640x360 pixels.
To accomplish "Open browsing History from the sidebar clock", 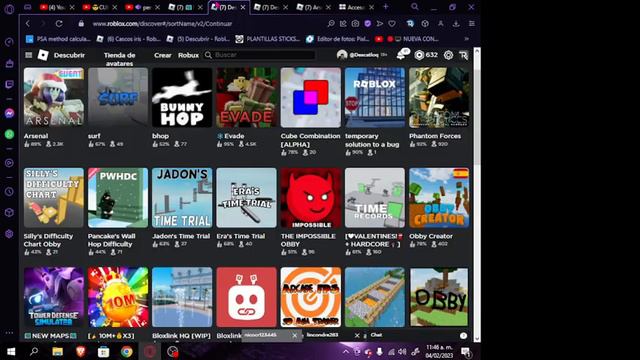I will click(9, 191).
